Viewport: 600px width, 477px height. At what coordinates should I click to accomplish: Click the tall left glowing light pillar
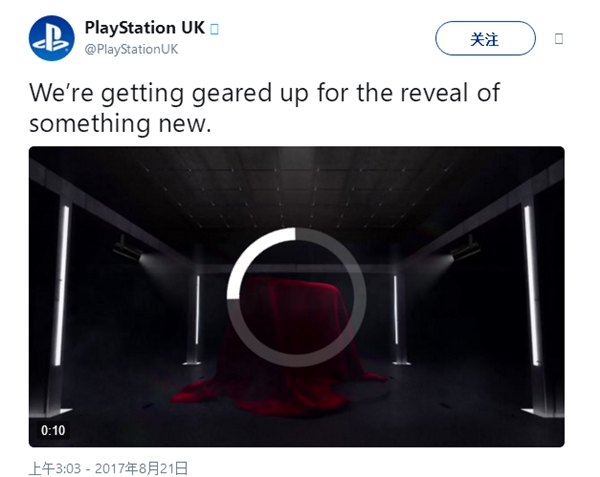(x=62, y=286)
